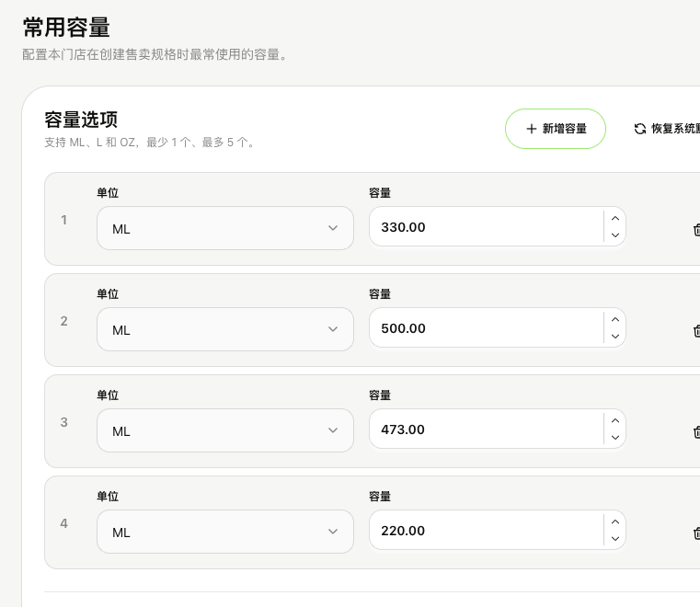Decrease the 220.00 capacity with down arrow

[x=615, y=538]
